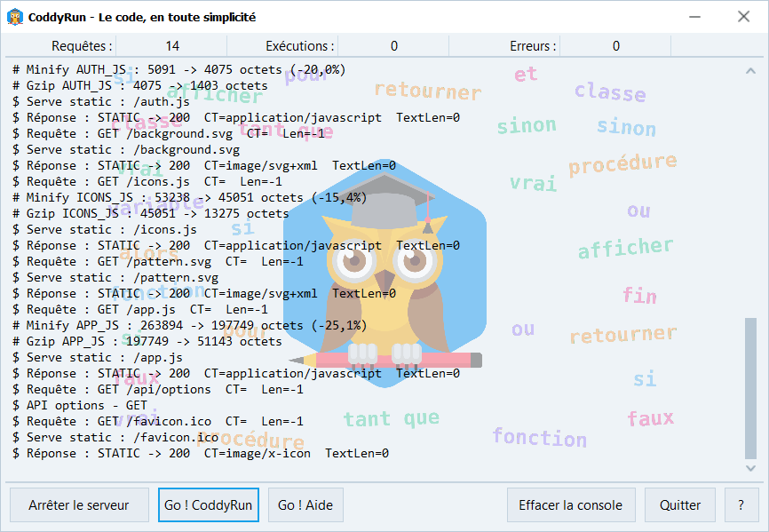769x532 pixels.
Task: Click log line 'Requête : GET /api/options'
Action: click(158, 389)
